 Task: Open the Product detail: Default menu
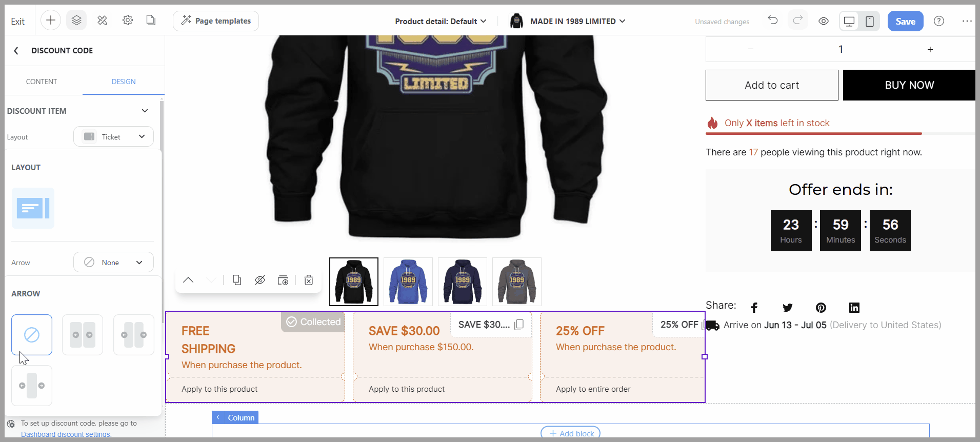click(x=441, y=21)
